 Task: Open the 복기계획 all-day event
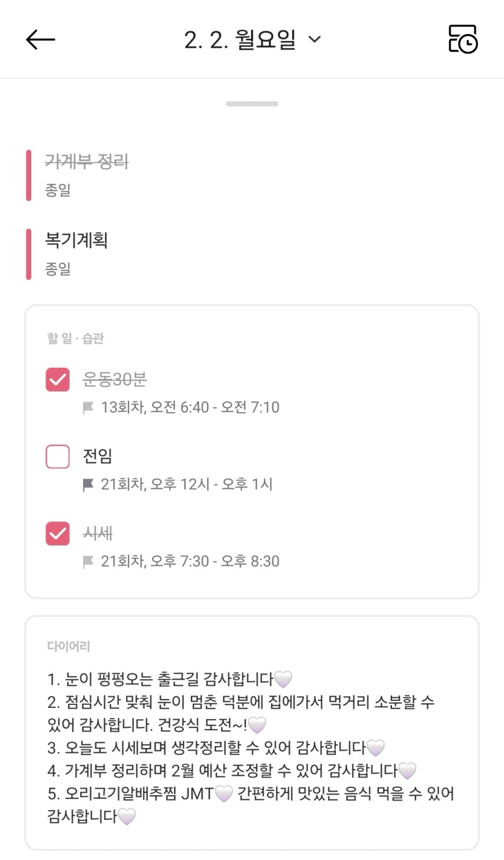point(77,240)
